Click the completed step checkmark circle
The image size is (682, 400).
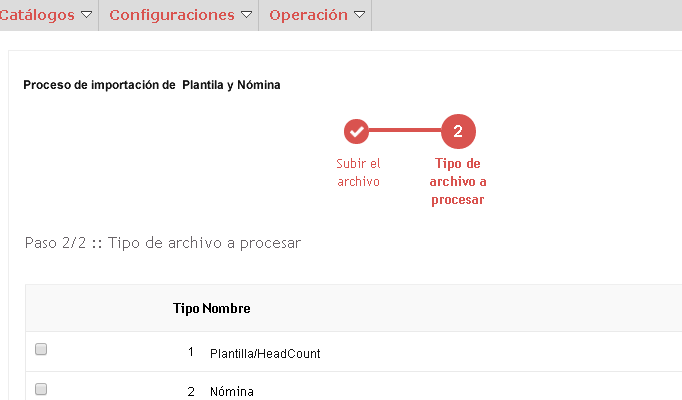(x=356, y=131)
